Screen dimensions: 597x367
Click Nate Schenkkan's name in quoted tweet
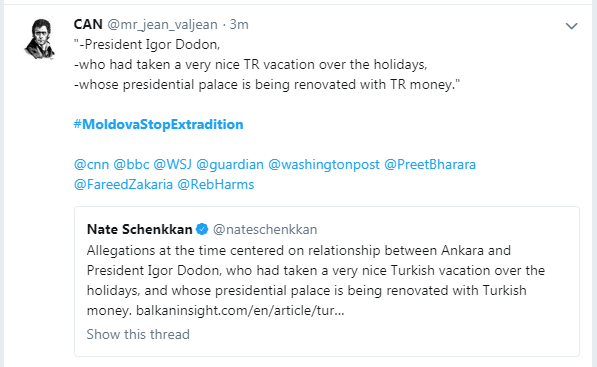pos(140,229)
